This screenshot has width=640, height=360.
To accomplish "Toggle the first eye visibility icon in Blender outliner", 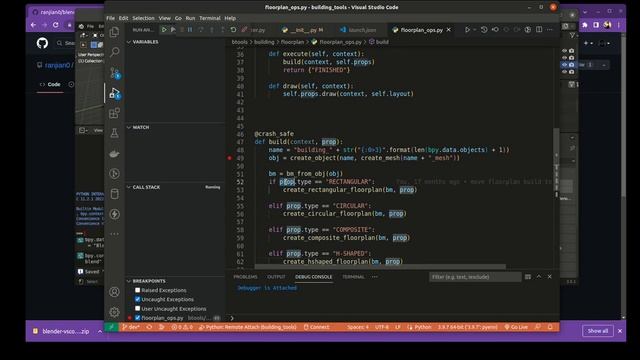I will click(564, 51).
